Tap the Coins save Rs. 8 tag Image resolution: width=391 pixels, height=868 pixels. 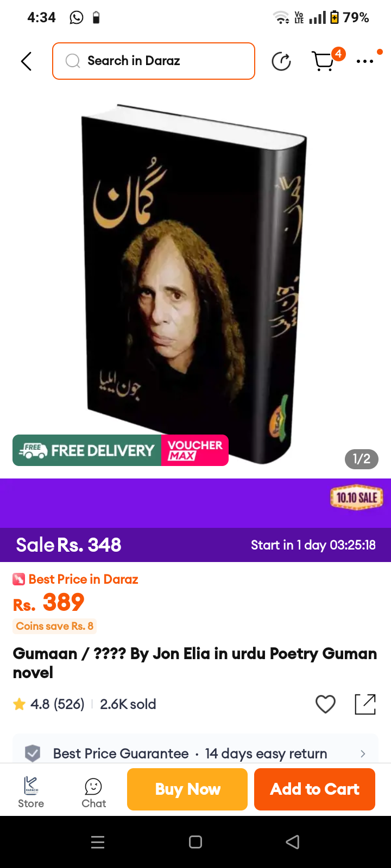[54, 626]
